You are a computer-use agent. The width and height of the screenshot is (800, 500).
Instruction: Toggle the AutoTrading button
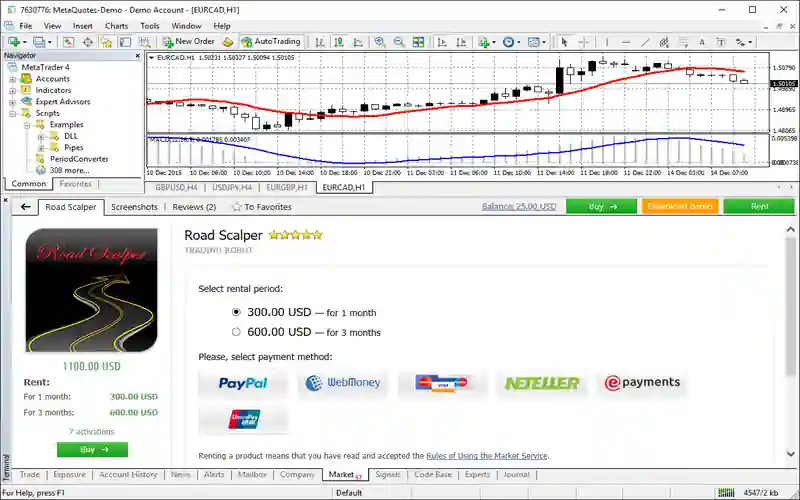pyautogui.click(x=271, y=42)
